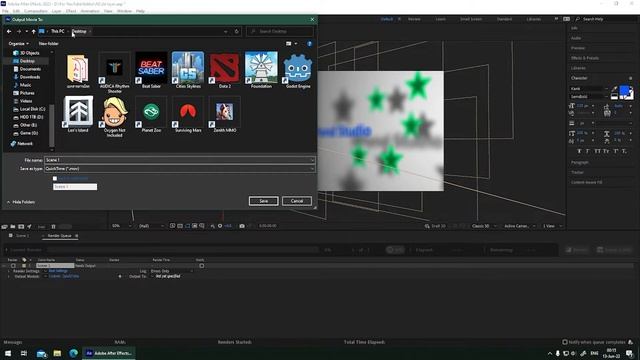Click the eyedropper in Character panel
Screen dimensions: 640x360
coord(615,88)
